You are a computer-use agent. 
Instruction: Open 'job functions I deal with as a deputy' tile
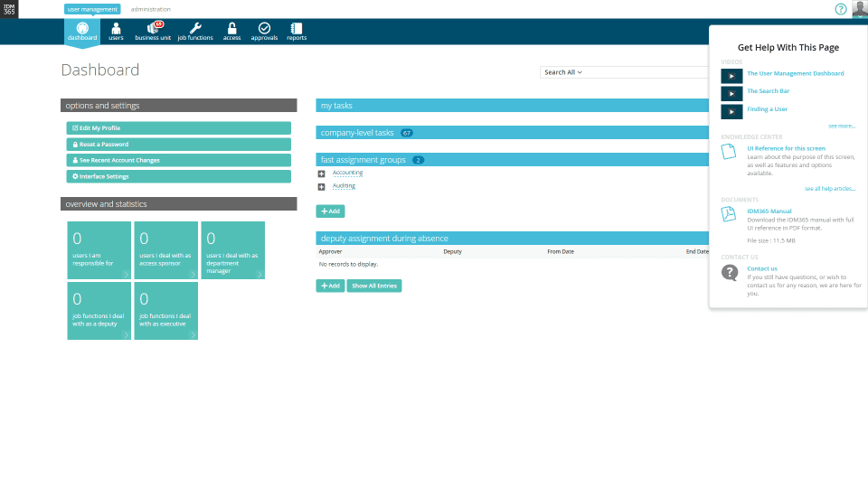coord(99,311)
